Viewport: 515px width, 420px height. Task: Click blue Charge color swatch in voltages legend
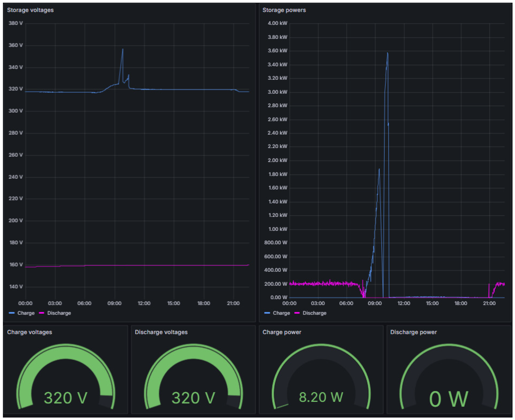click(x=12, y=313)
